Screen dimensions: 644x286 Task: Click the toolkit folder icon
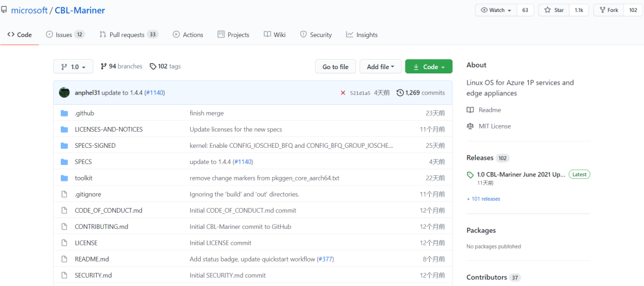tap(64, 178)
